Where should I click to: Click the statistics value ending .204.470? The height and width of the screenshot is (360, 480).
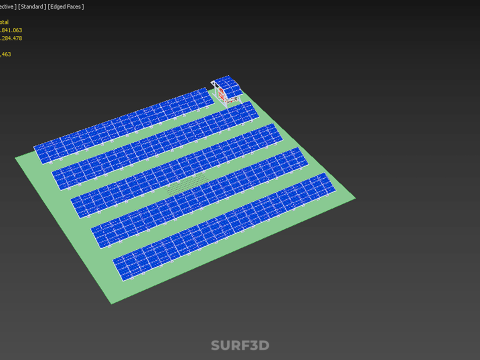[11, 38]
